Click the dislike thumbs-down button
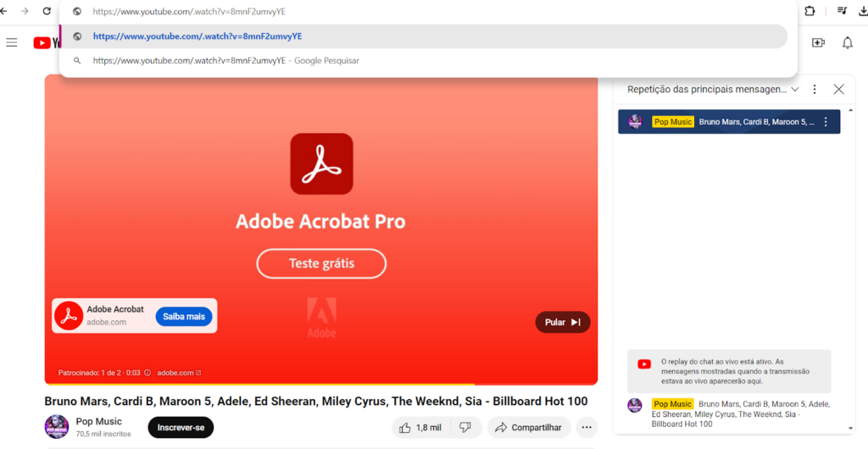868x449 pixels. click(465, 428)
